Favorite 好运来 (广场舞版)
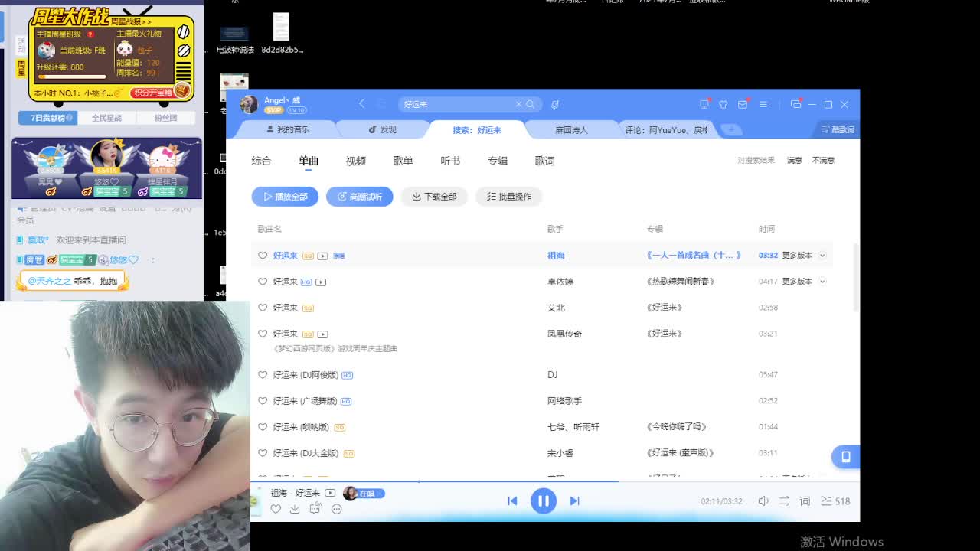 coord(263,401)
